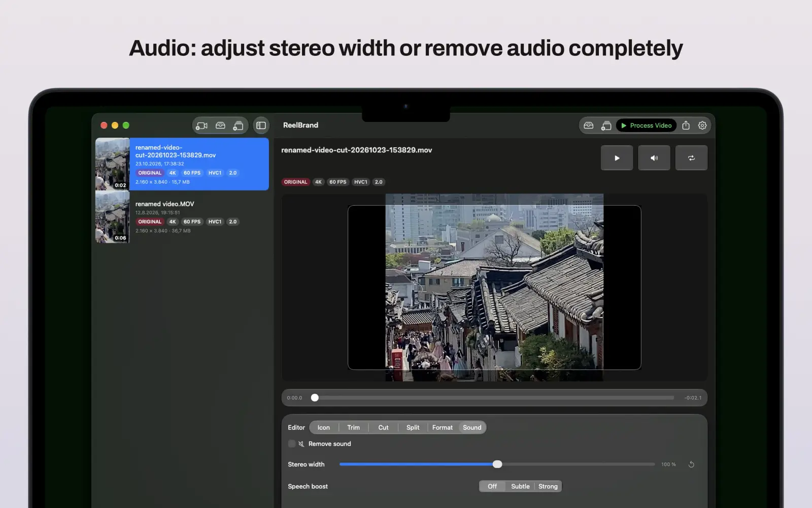This screenshot has width=812, height=508.
Task: Click the 12.8.2026, 19:15:51 date text
Action: point(157,212)
